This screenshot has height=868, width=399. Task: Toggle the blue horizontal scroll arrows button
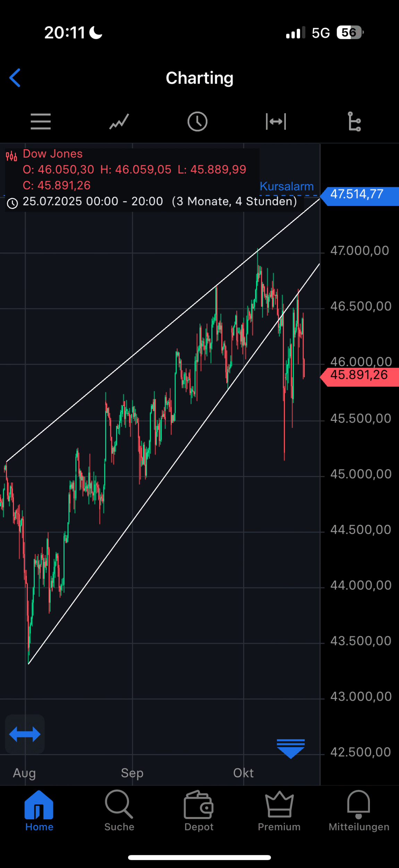(x=25, y=734)
